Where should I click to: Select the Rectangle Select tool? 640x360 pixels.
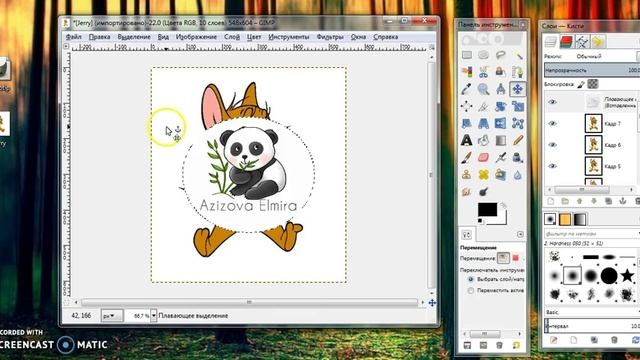[467, 55]
